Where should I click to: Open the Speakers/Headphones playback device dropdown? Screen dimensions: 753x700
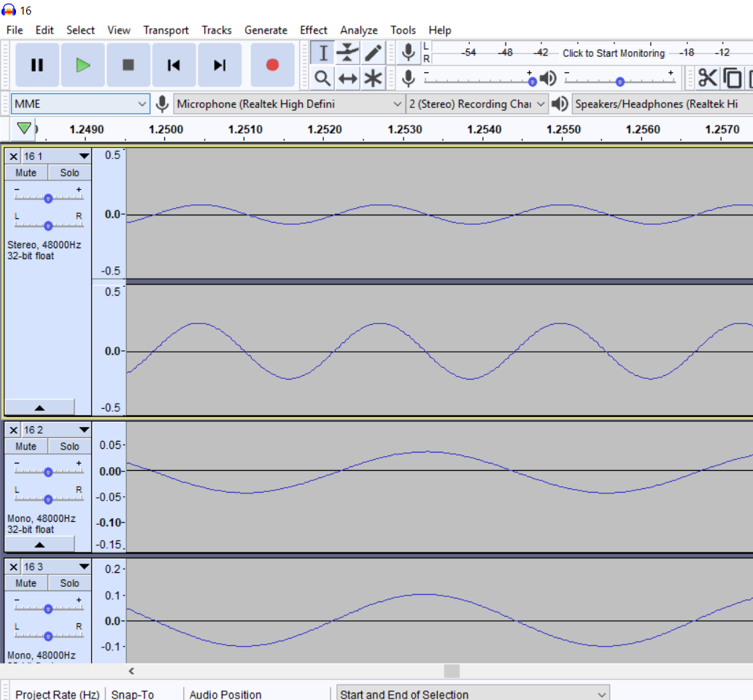[663, 104]
